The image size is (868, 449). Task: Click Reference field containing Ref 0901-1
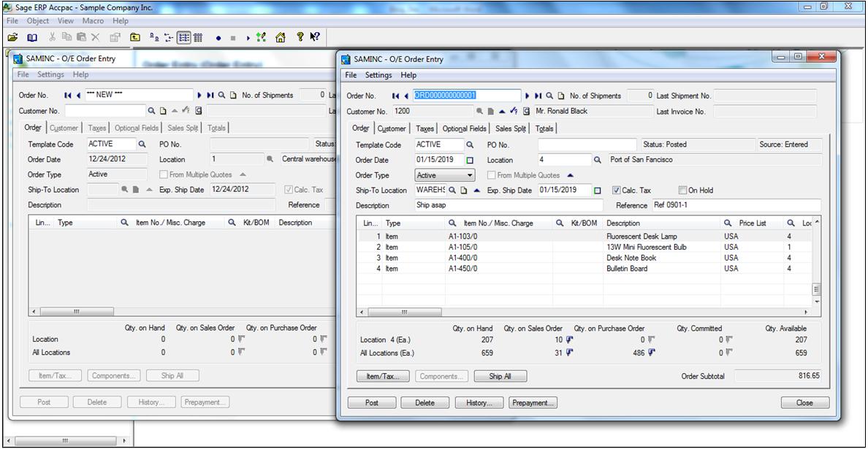tap(736, 205)
